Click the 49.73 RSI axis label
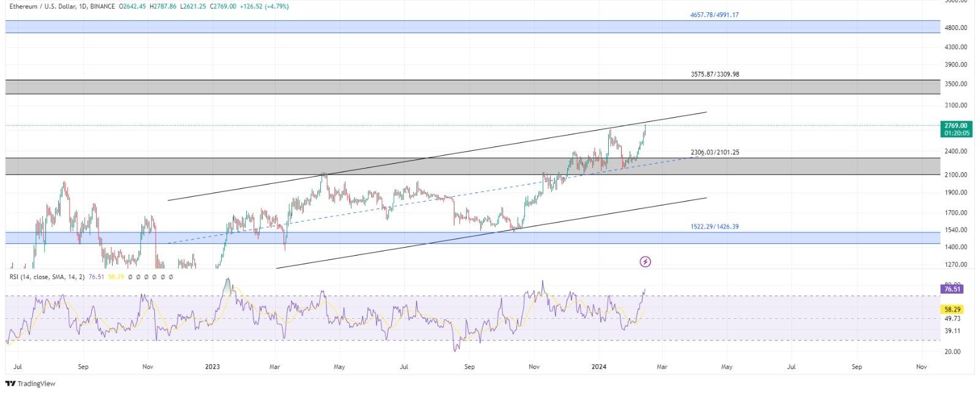Viewport: 980px width, 393px height. tap(952, 319)
